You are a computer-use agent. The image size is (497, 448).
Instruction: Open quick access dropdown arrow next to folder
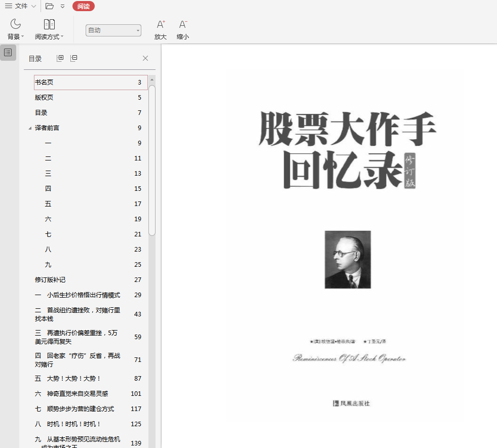tap(62, 6)
